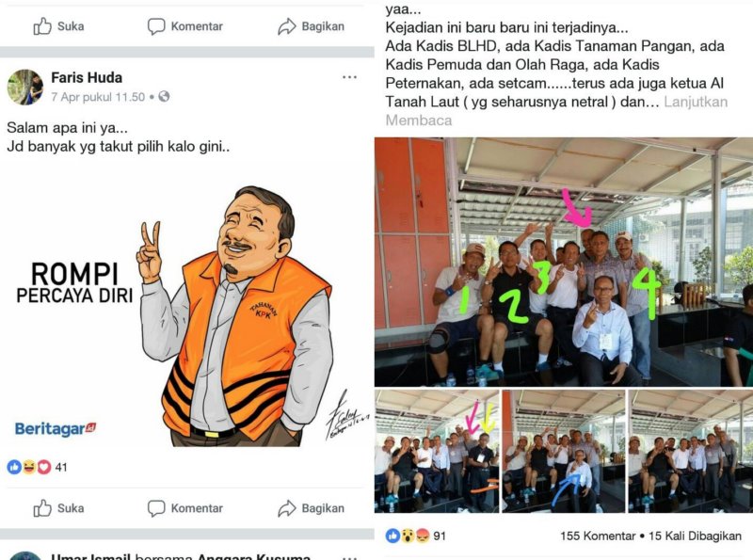Open Faris Huda's profile picture

25,87
